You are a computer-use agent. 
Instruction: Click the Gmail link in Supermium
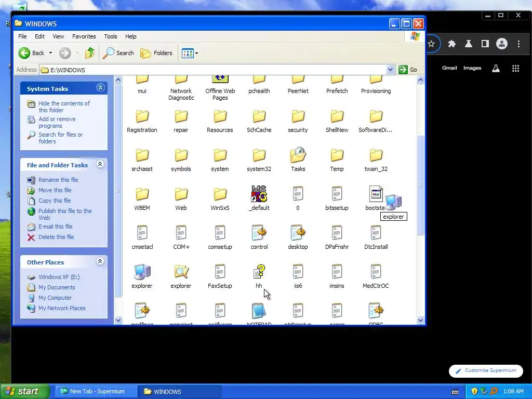coord(449,68)
